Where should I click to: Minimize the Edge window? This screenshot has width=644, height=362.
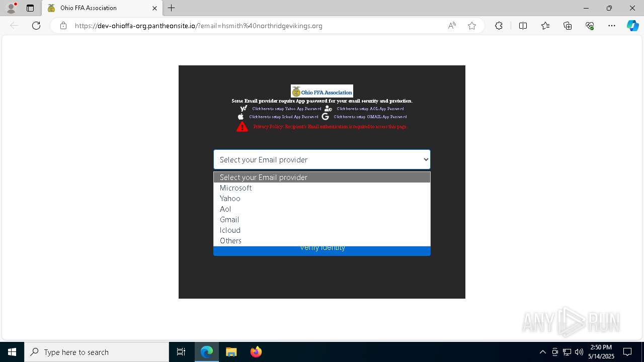(x=586, y=8)
